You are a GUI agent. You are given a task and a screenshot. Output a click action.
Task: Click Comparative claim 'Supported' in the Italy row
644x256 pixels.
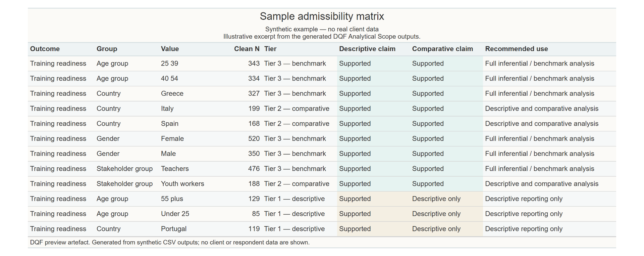coord(428,109)
